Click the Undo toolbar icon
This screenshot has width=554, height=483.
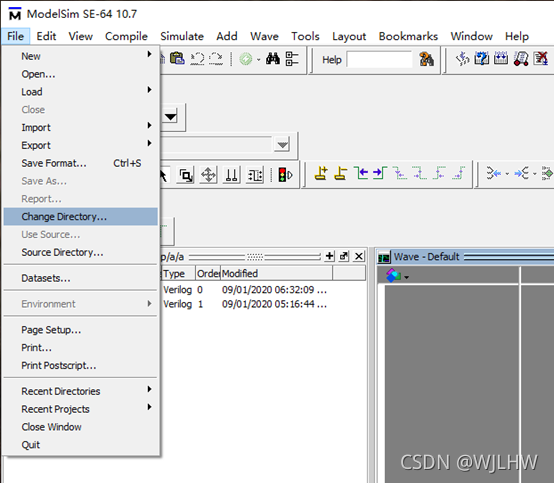pos(197,59)
